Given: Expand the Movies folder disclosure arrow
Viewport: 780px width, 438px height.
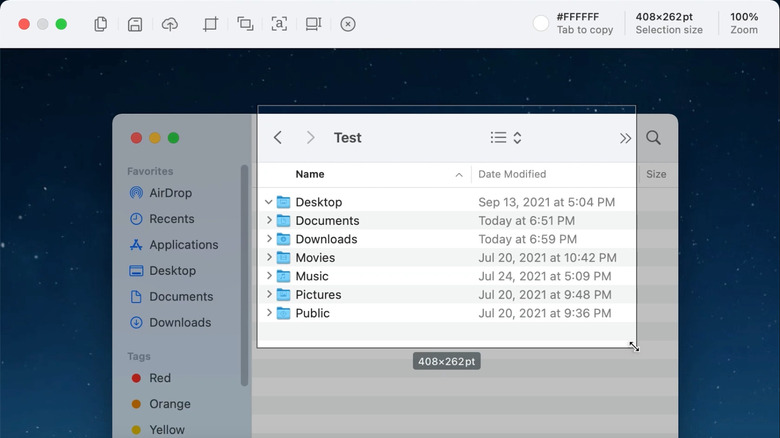Looking at the screenshot, I should (269, 258).
